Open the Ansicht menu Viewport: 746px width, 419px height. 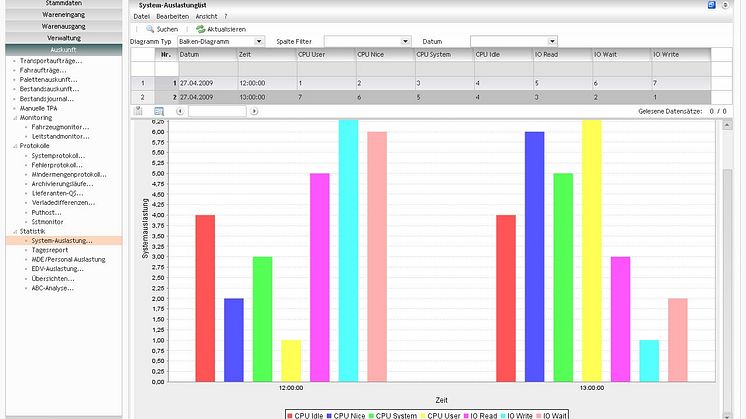coord(206,16)
